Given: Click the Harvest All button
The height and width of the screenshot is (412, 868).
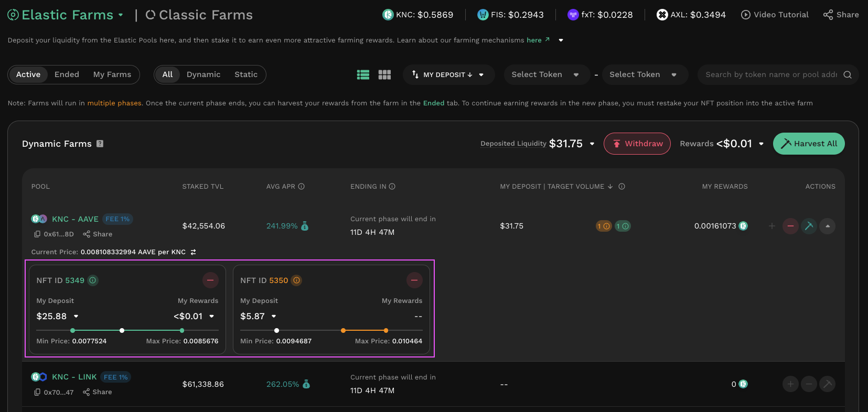Looking at the screenshot, I should coord(809,144).
